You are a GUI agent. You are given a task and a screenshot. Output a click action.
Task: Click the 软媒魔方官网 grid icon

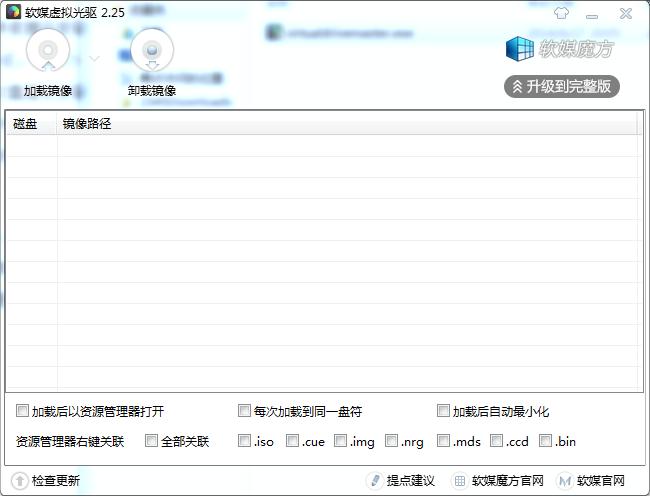[x=459, y=481]
